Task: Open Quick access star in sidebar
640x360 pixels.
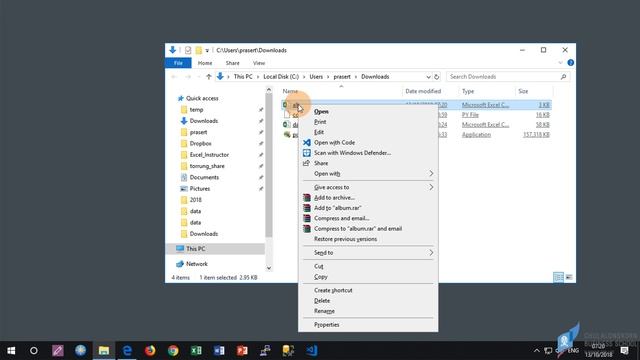Action: (180, 98)
